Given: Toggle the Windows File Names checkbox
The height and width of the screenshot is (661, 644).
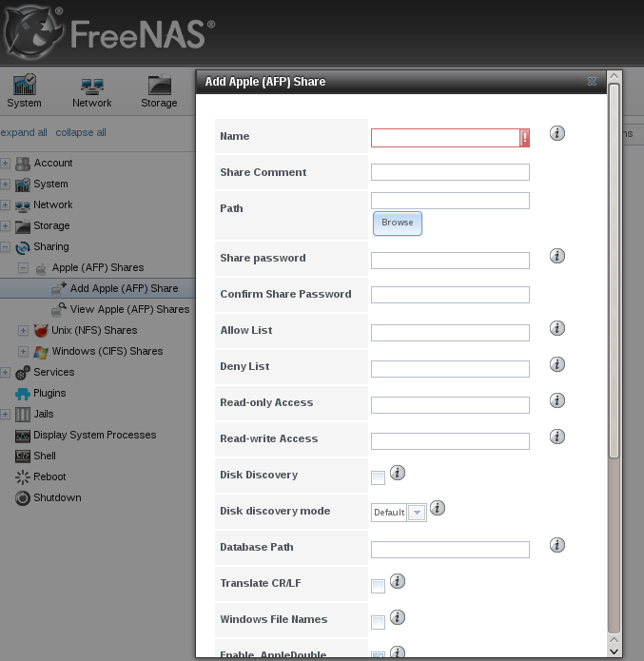Looking at the screenshot, I should (x=378, y=622).
